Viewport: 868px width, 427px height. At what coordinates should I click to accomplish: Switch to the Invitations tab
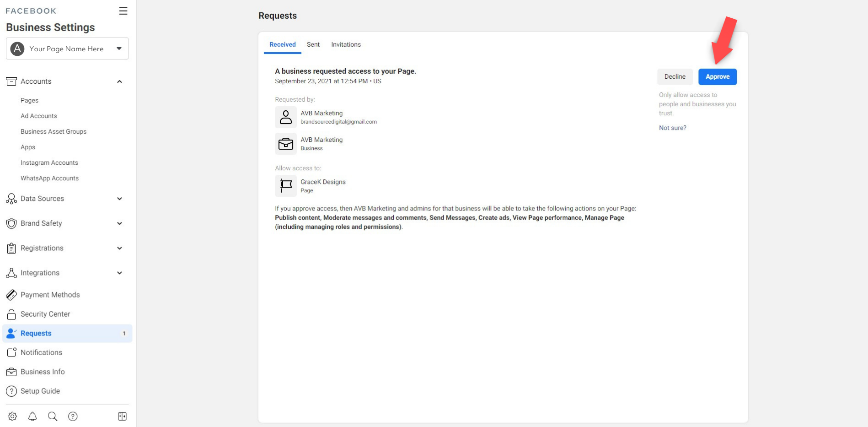pyautogui.click(x=346, y=44)
